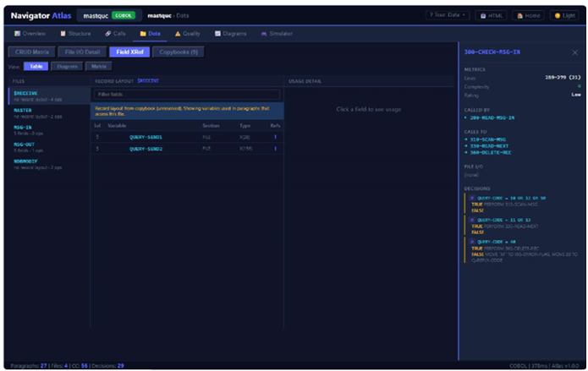Image resolution: width=588 pixels, height=371 pixels.
Task: Click the $RECEIVE record layout heading link
Action: [148, 81]
